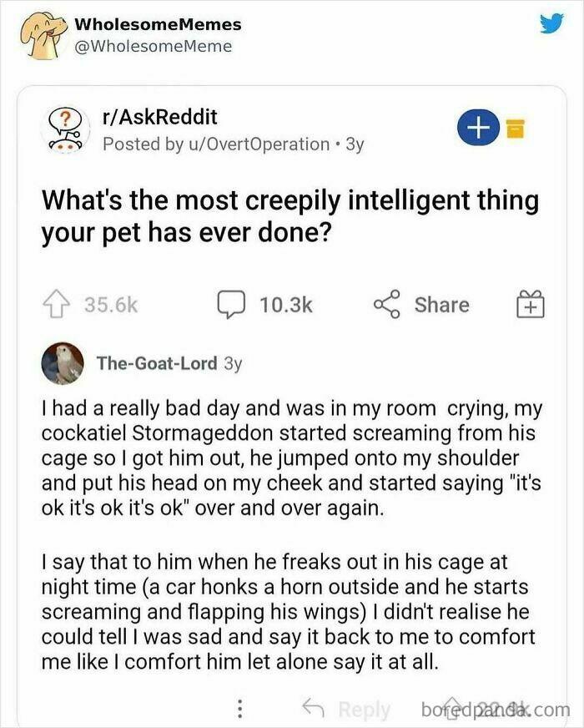Viewport: 584px width, 728px height.
Task: Click the Twitter bird logo
Action: 553,25
